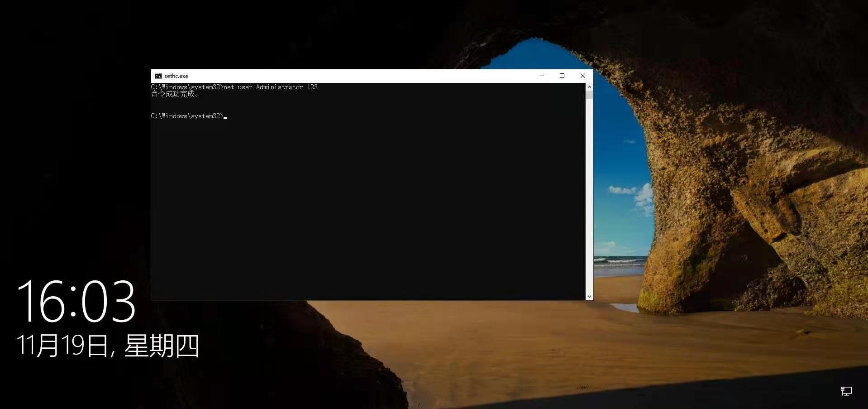Click the '命令成功完成。' output line
The width and height of the screenshot is (868, 409).
point(175,94)
